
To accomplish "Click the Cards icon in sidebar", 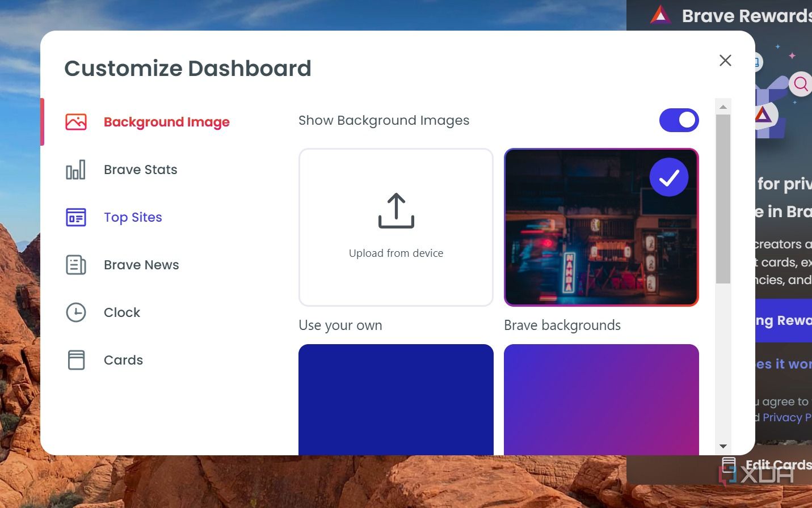I will pos(76,360).
